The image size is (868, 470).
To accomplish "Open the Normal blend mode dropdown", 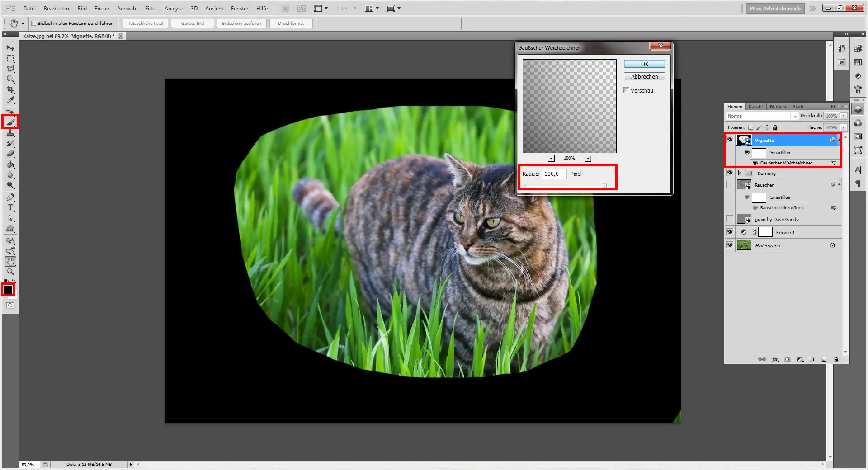I will click(795, 116).
